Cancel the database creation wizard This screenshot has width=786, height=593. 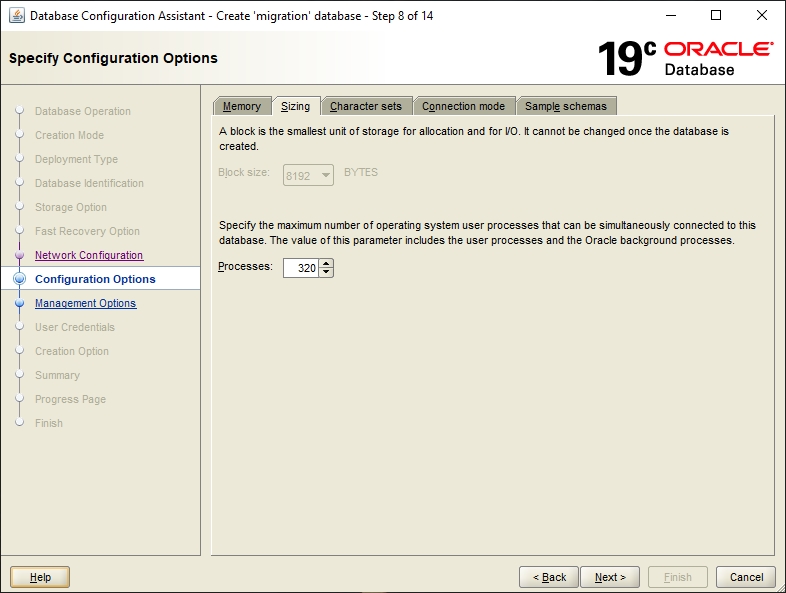[x=746, y=577]
